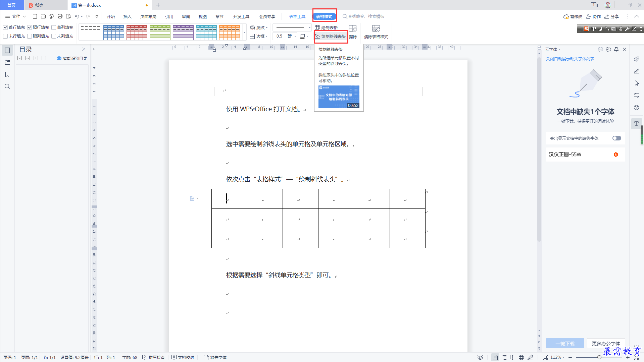Select the 绘制斜线表头 diagonal header tool

point(331,36)
